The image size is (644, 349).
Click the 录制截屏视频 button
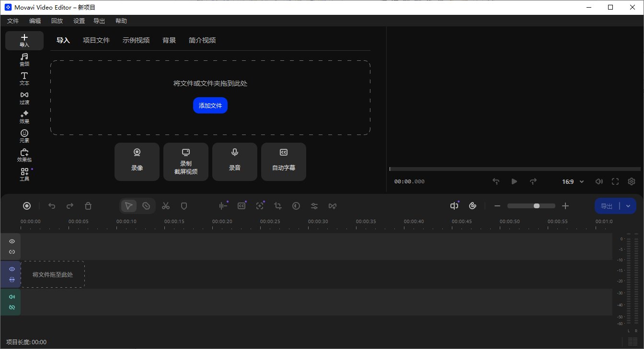pyautogui.click(x=186, y=162)
